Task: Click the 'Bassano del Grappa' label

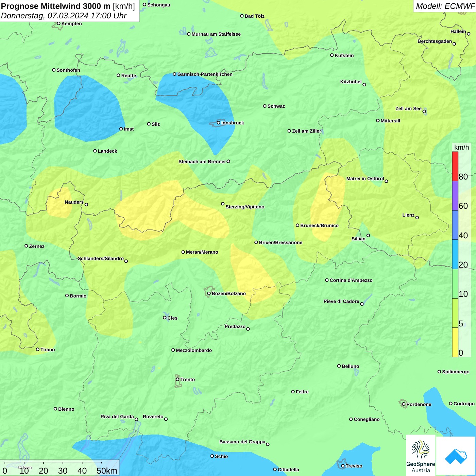Action: coord(242,442)
